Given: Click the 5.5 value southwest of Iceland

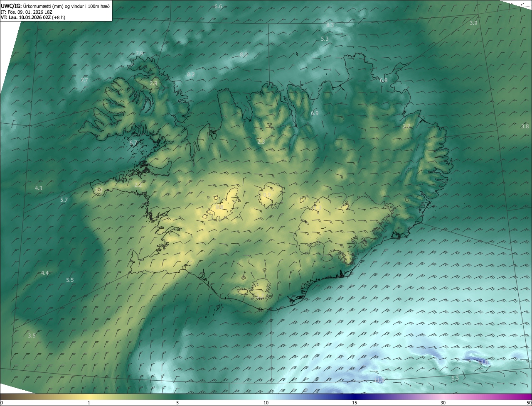Looking at the screenshot, I should pyautogui.click(x=70, y=280).
